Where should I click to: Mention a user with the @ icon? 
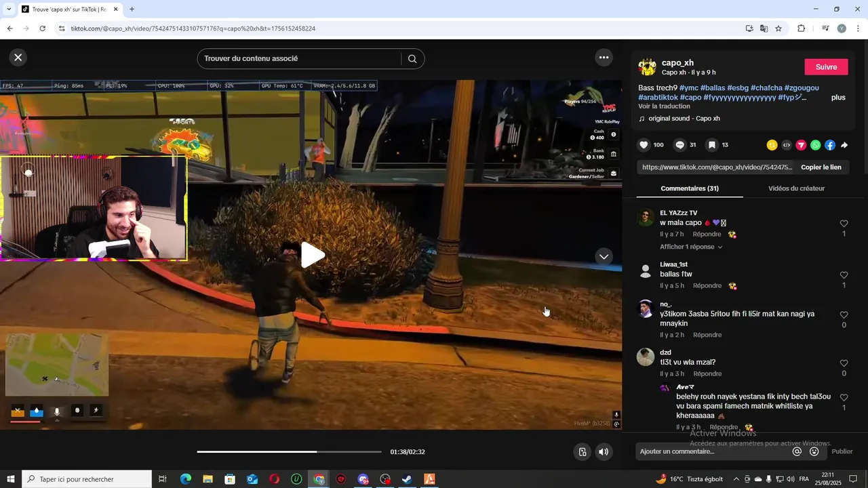pos(797,451)
